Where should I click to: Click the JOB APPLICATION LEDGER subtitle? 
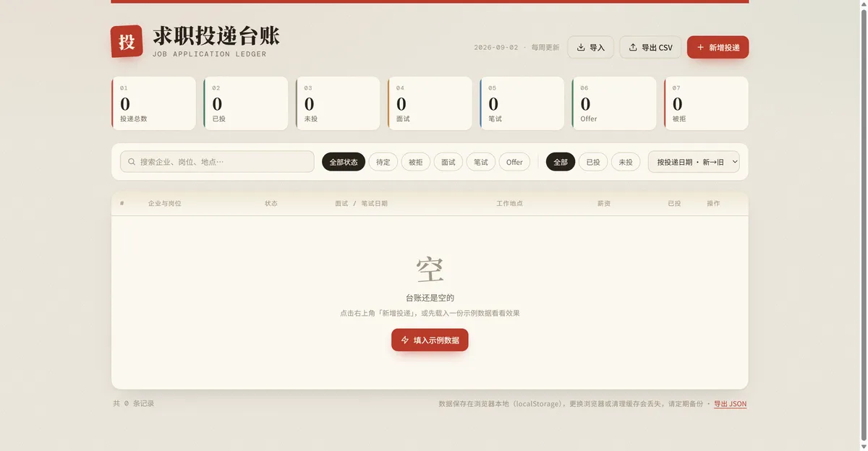(x=209, y=54)
